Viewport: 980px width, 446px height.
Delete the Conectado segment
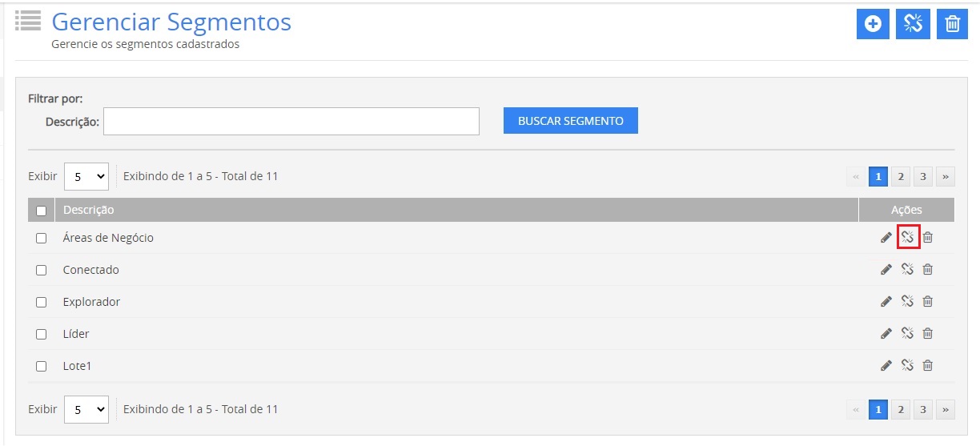coord(928,270)
